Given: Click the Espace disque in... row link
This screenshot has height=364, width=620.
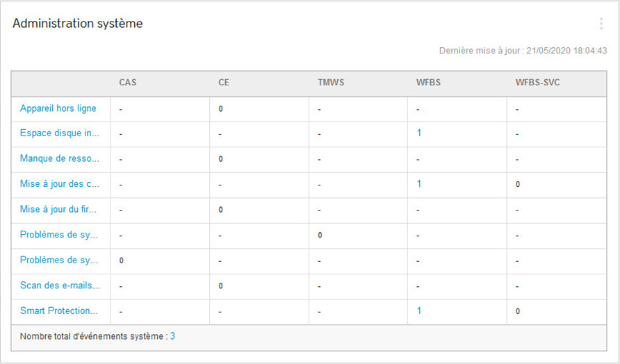Looking at the screenshot, I should pyautogui.click(x=59, y=133).
